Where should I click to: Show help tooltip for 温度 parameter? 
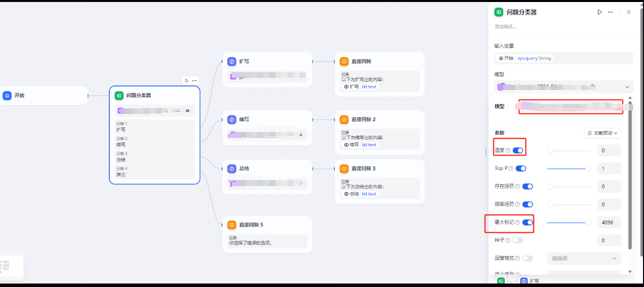508,150
